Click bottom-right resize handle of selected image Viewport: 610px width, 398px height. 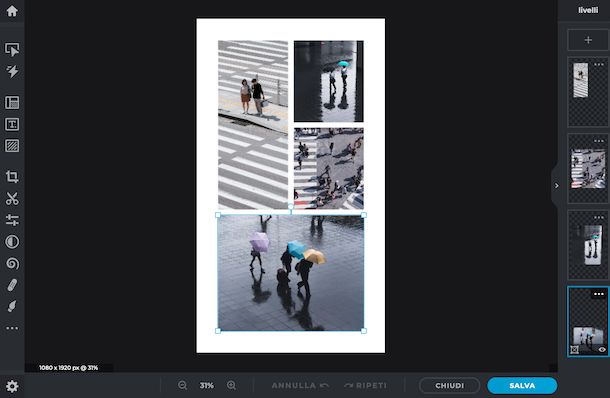(364, 331)
